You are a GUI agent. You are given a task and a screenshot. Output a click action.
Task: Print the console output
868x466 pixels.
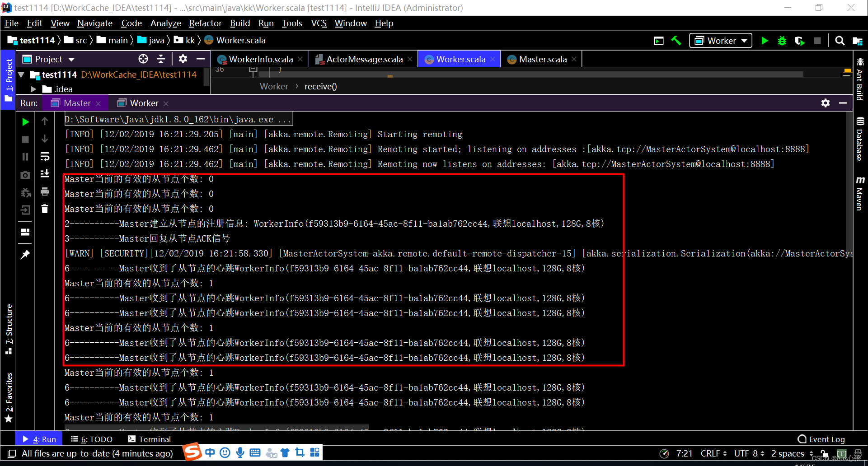pyautogui.click(x=45, y=191)
